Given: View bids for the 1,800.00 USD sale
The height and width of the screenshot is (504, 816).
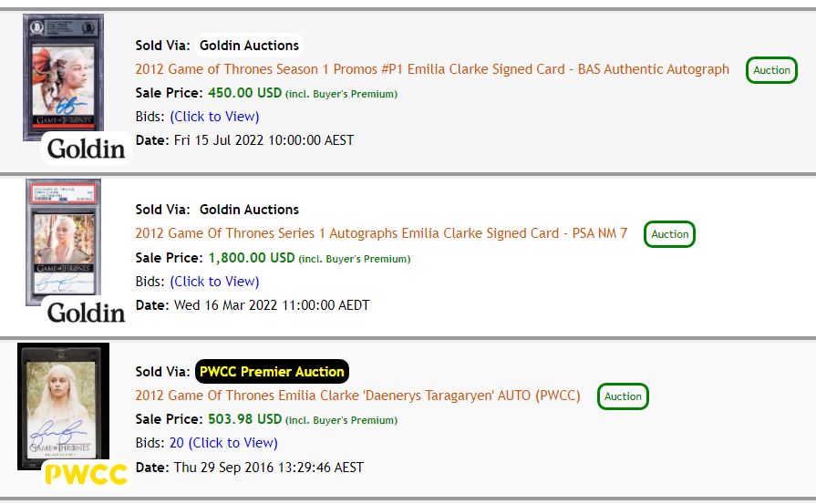Looking at the screenshot, I should point(214,282).
